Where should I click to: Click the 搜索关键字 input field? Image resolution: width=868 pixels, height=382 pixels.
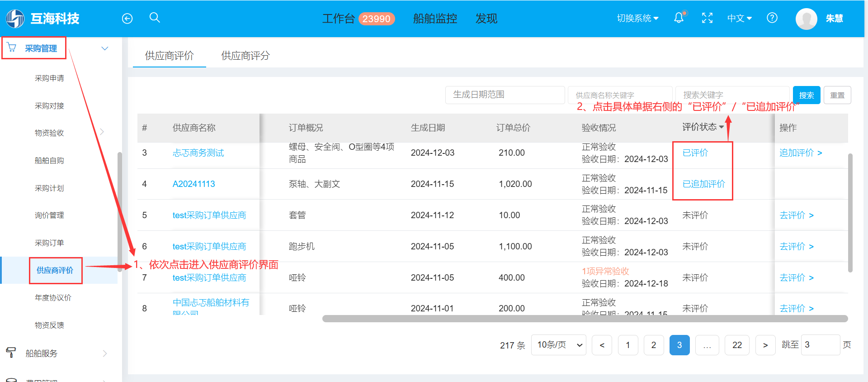point(732,95)
